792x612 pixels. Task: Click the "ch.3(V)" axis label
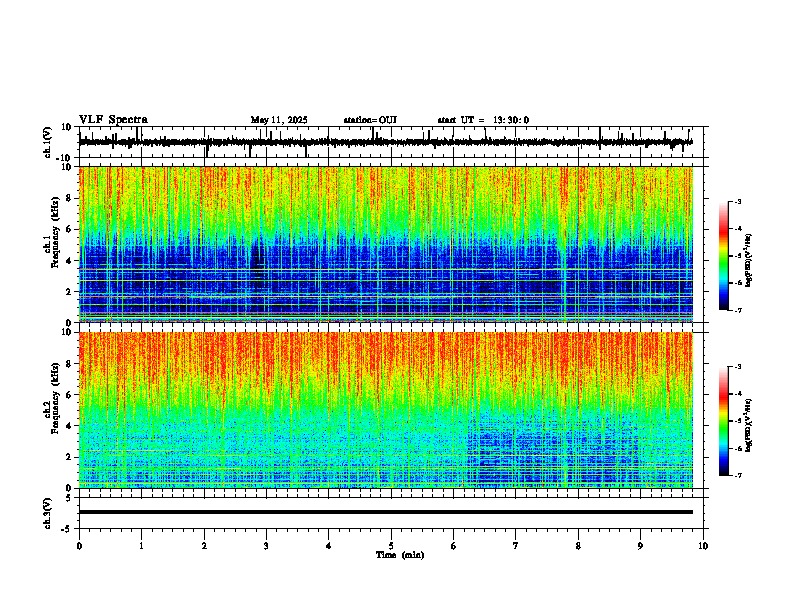48,513
